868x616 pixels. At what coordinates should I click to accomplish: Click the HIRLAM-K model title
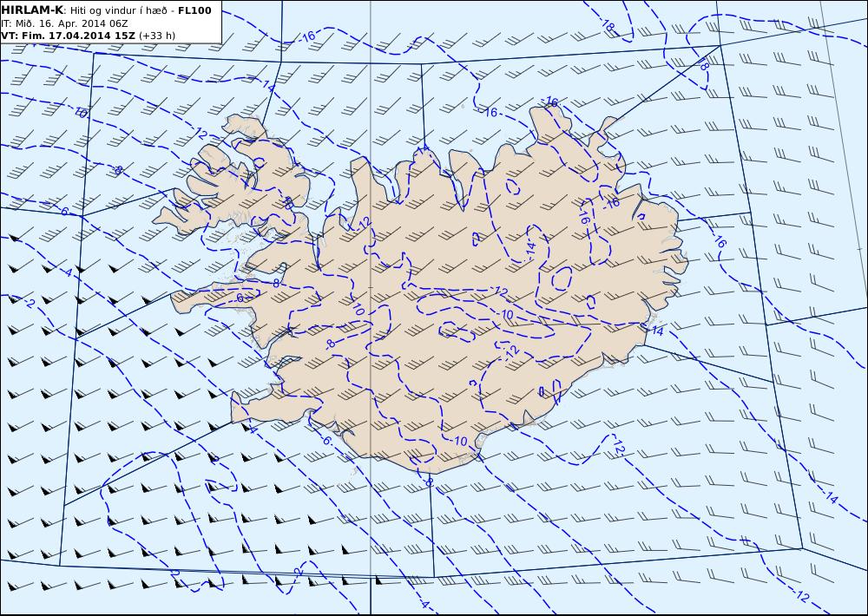coord(33,10)
